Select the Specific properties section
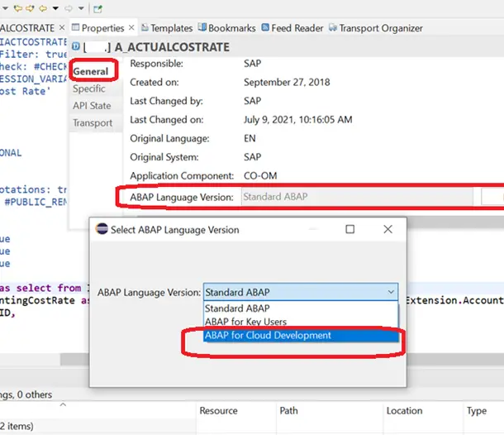 click(x=89, y=88)
